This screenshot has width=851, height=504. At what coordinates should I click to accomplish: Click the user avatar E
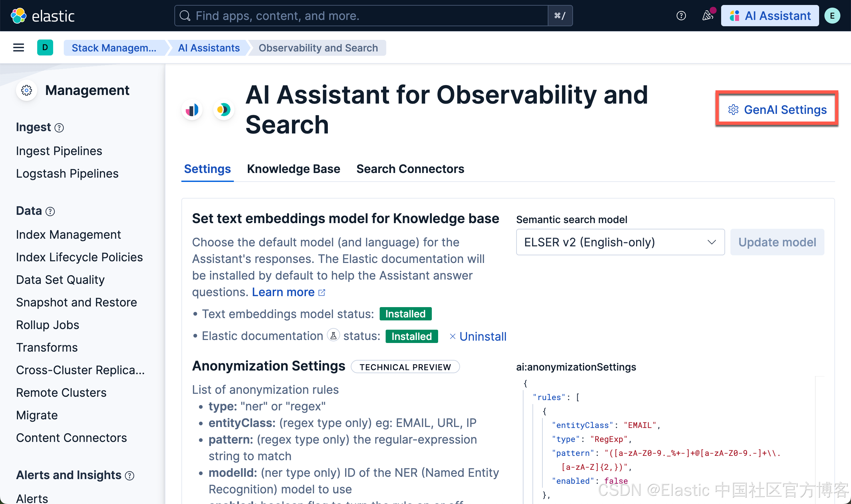[x=832, y=16]
